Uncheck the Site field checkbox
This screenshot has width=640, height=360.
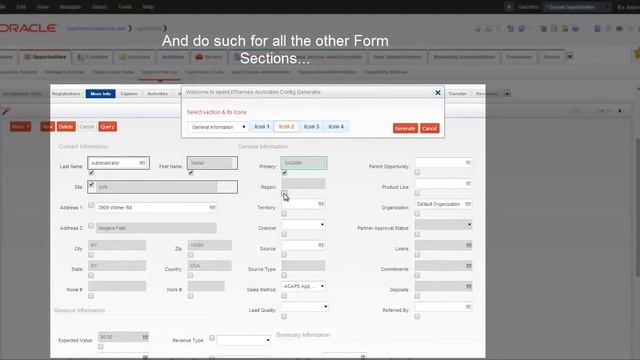91,185
